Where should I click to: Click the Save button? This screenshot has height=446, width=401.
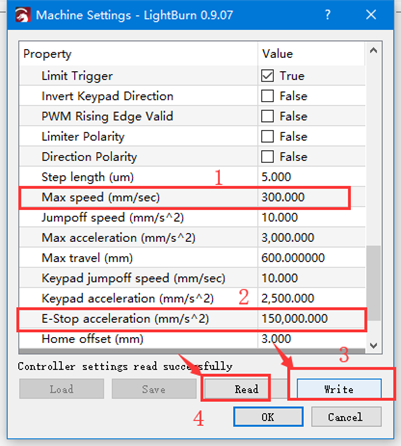[x=154, y=389]
